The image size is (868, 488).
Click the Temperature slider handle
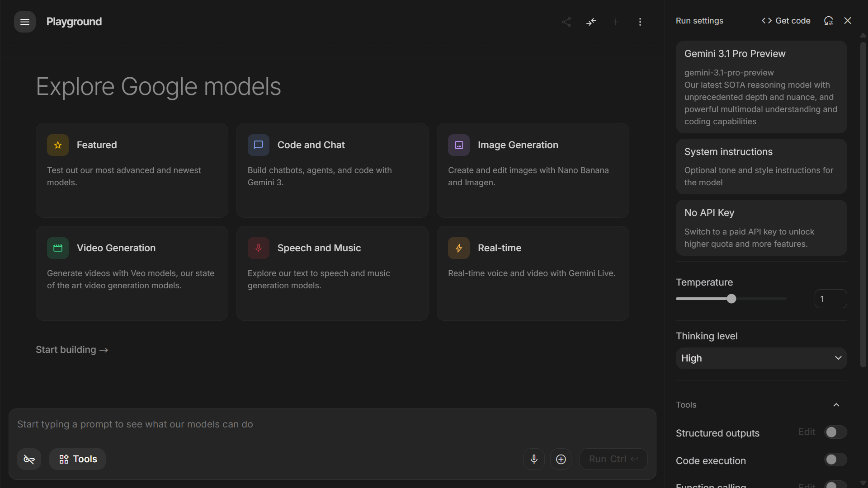pyautogui.click(x=731, y=299)
